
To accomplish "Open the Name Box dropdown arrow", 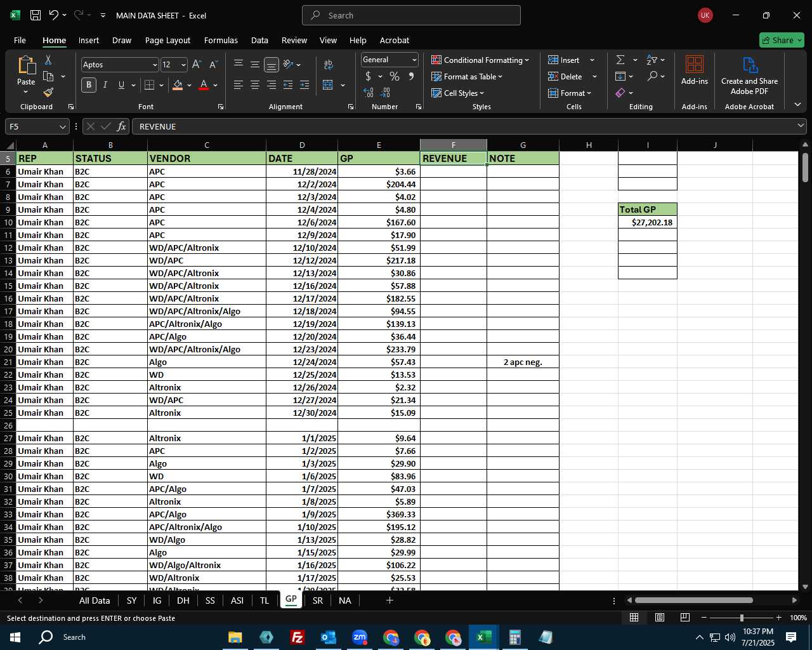I will [x=62, y=126].
